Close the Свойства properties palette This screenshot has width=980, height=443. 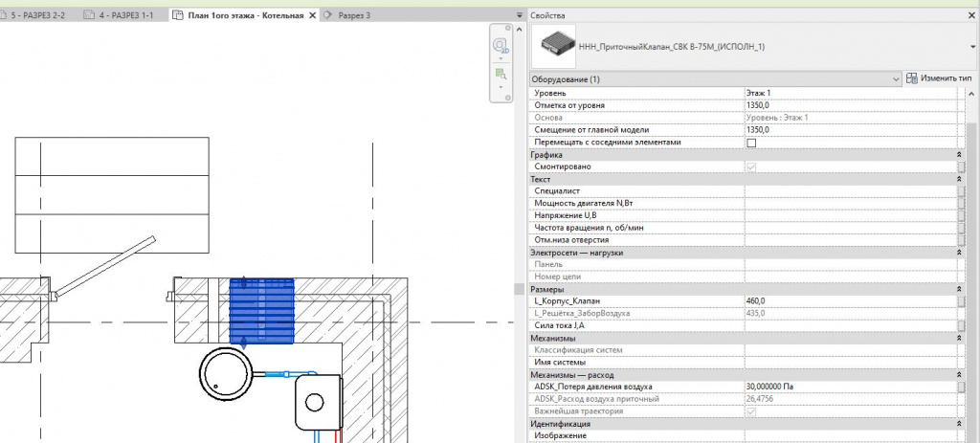click(973, 15)
